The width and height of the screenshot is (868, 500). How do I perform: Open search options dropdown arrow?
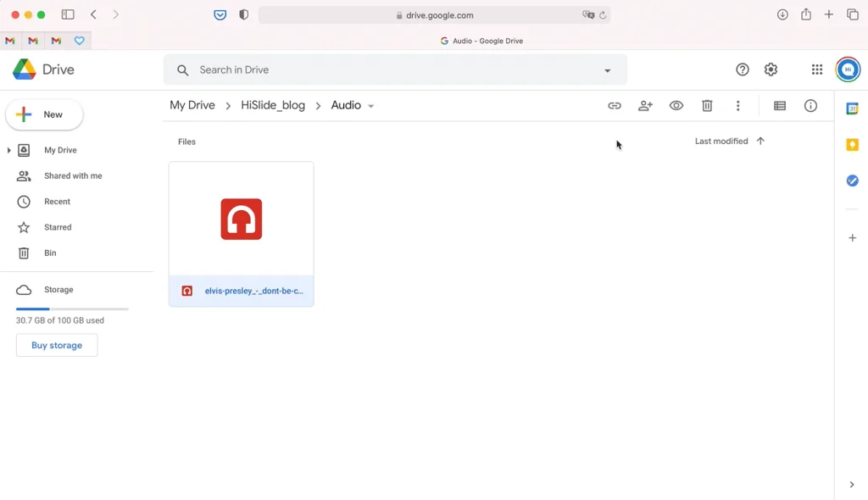point(607,70)
